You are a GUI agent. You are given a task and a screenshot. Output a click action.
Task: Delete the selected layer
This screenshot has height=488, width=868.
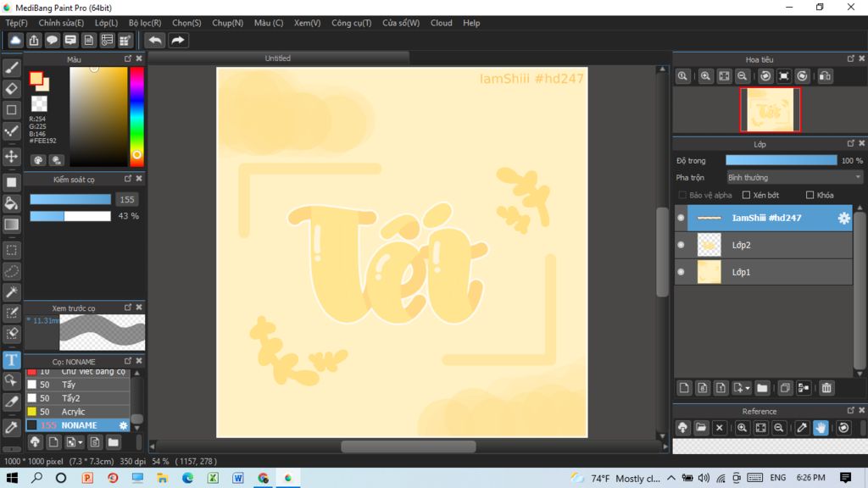tap(826, 388)
